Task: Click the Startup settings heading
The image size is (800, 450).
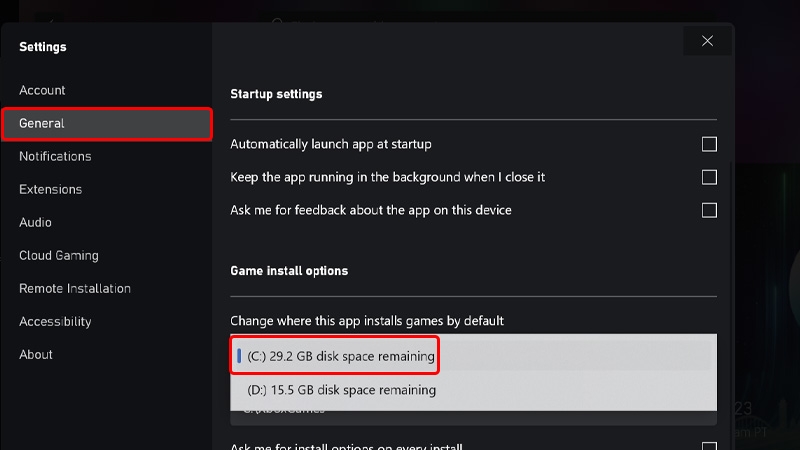Action: click(276, 94)
